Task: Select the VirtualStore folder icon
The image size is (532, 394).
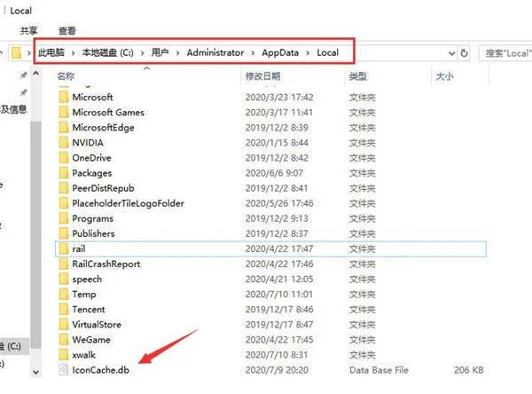Action: pos(64,325)
